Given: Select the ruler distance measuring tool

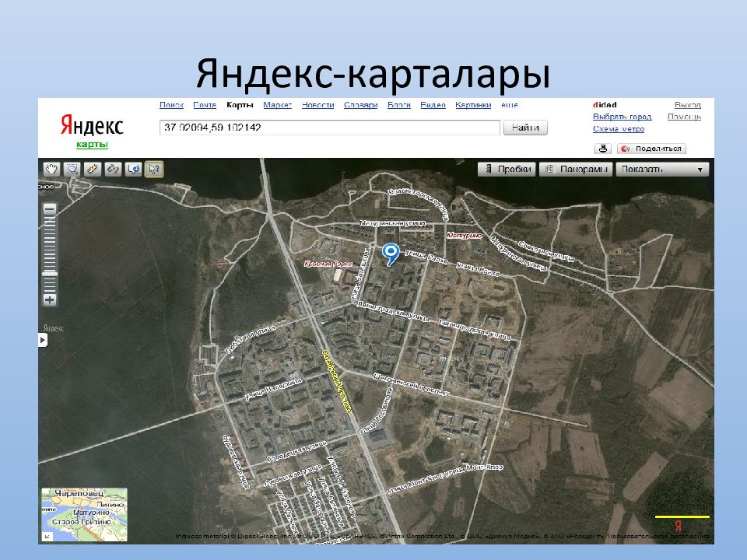Looking at the screenshot, I should (93, 169).
